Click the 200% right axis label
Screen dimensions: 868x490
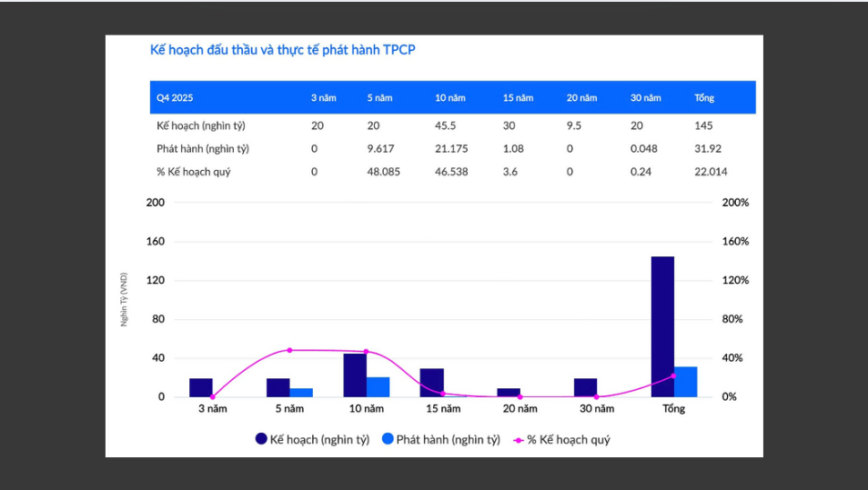pyautogui.click(x=734, y=203)
